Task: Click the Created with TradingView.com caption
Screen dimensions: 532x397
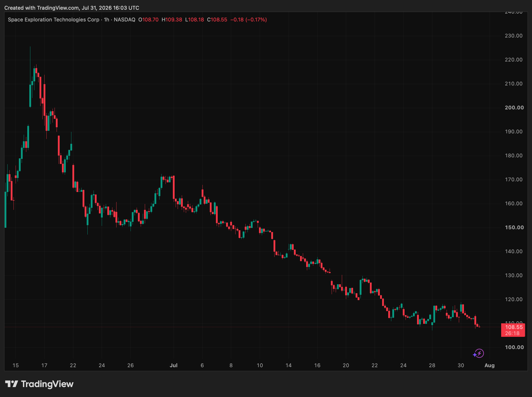Action: point(72,8)
